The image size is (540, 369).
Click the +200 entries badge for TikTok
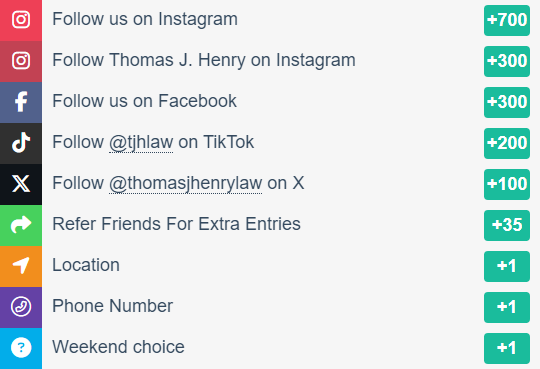coord(507,143)
